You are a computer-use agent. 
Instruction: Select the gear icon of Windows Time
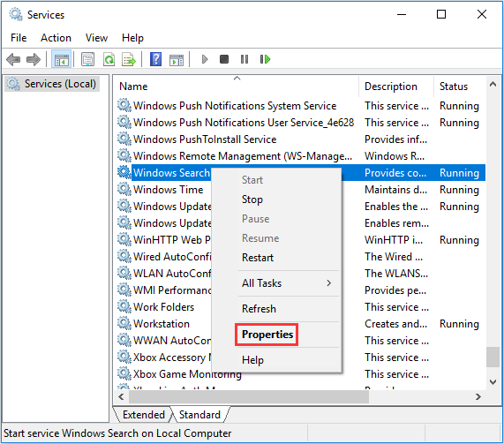click(x=124, y=189)
